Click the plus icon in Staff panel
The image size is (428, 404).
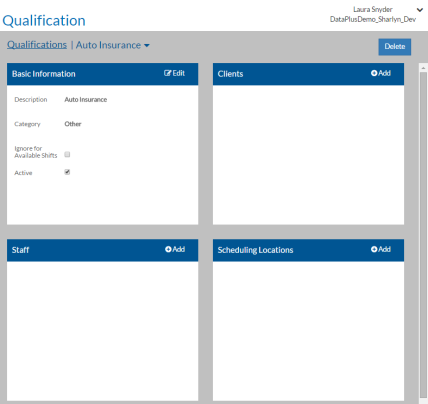pos(168,249)
